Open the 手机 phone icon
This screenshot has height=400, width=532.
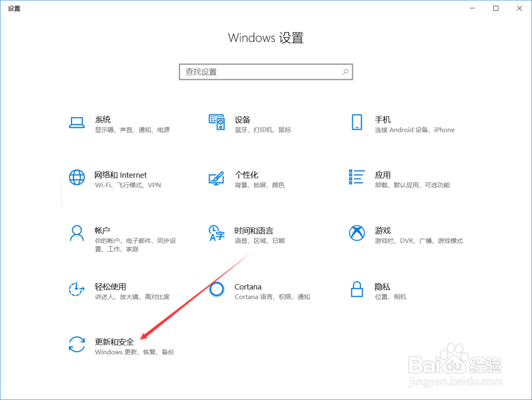pyautogui.click(x=356, y=123)
